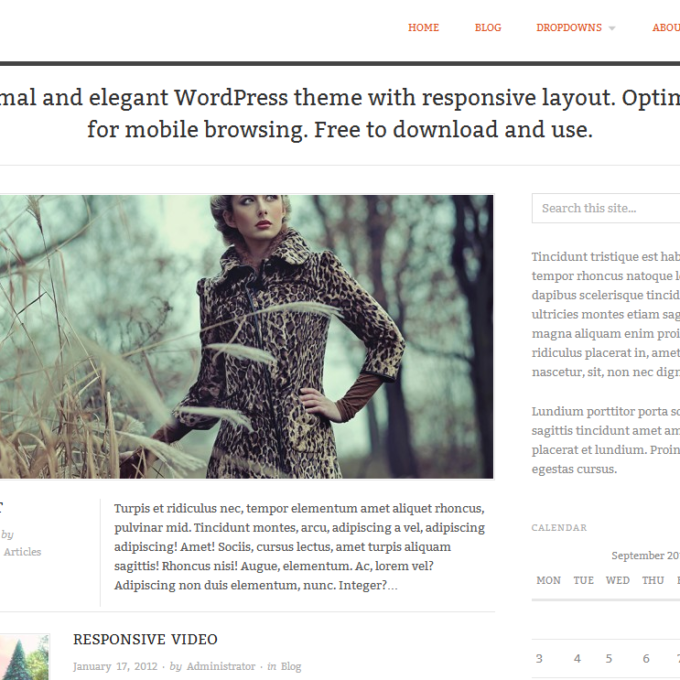Screen dimensions: 680x680
Task: Select day 6 in the calendar
Action: coord(646,659)
